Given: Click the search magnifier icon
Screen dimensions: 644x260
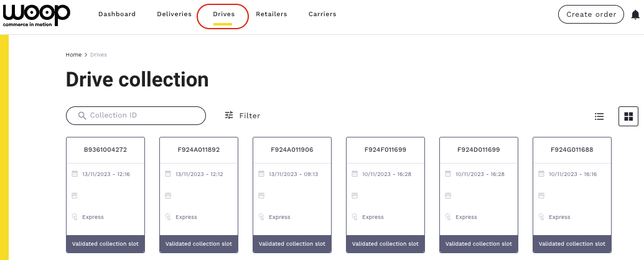Looking at the screenshot, I should coord(82,116).
